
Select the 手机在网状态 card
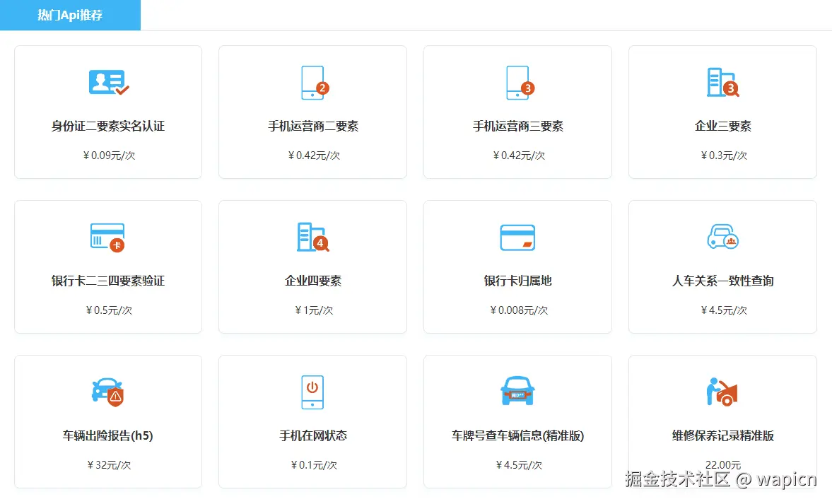click(312, 436)
